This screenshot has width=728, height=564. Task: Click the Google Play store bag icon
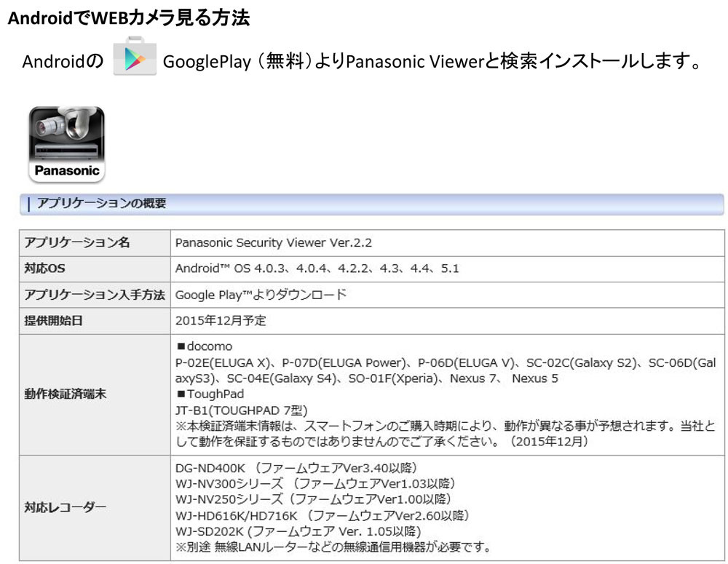(x=135, y=56)
